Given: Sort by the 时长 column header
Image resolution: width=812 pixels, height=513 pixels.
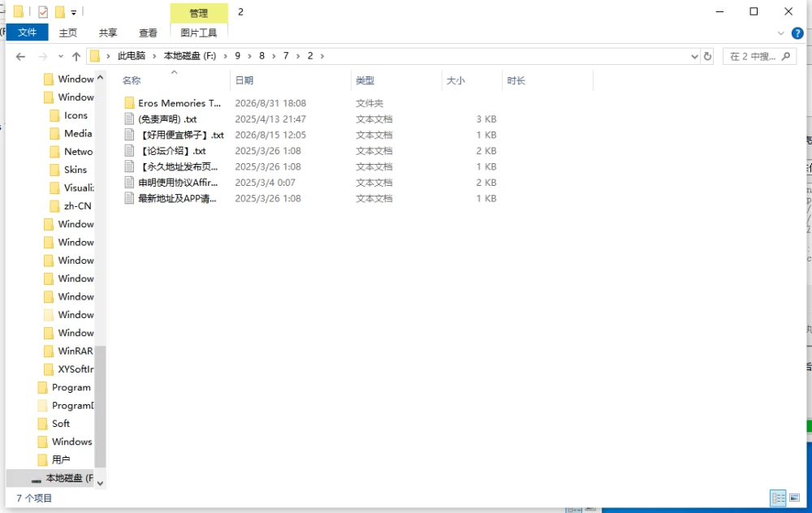Looking at the screenshot, I should pos(516,80).
